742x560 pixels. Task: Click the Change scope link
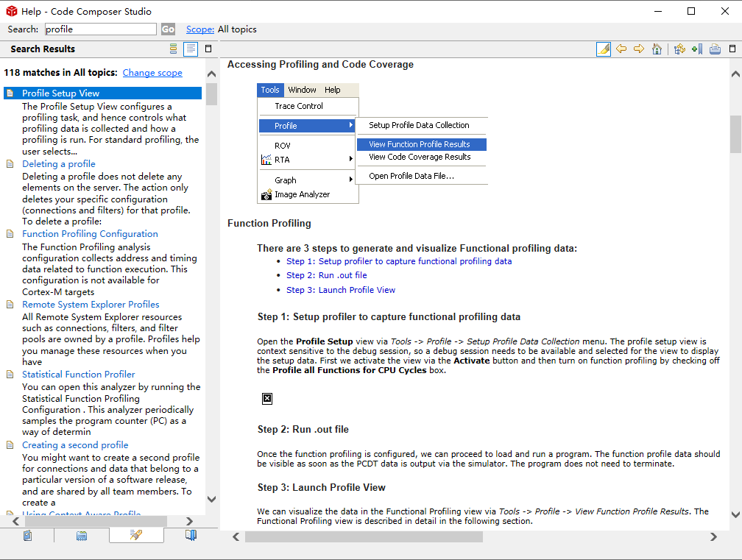(x=152, y=73)
